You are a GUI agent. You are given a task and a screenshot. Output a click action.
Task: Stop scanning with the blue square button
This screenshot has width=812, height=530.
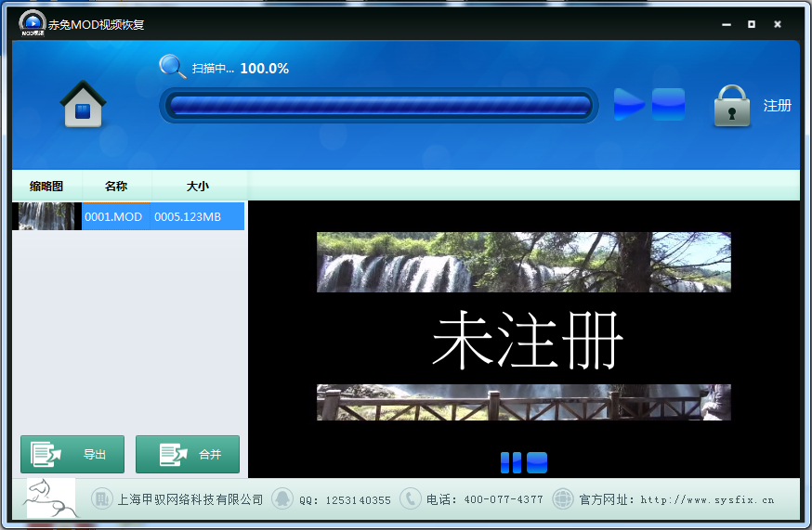(668, 104)
